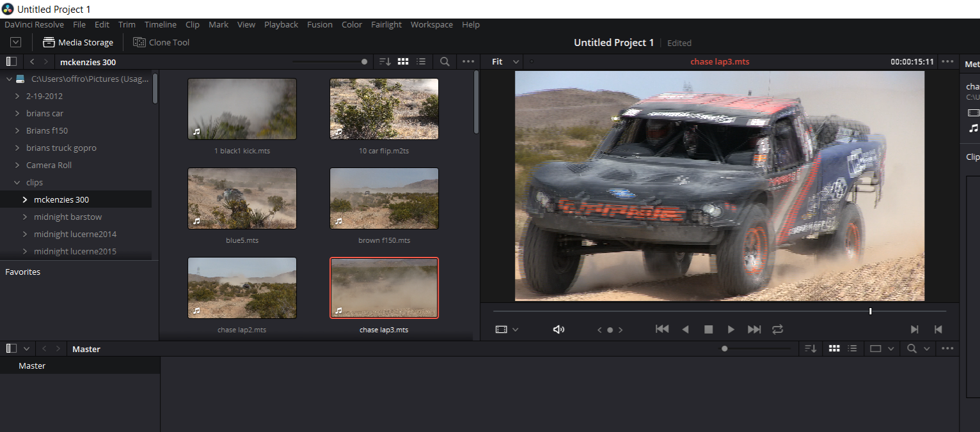
Task: Select the midnight lucerne2014 folder
Action: click(76, 234)
